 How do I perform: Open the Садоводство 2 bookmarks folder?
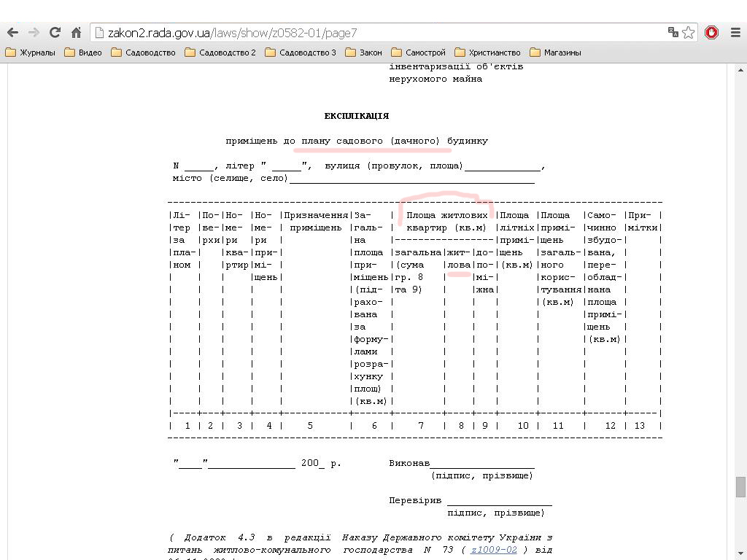pos(220,52)
